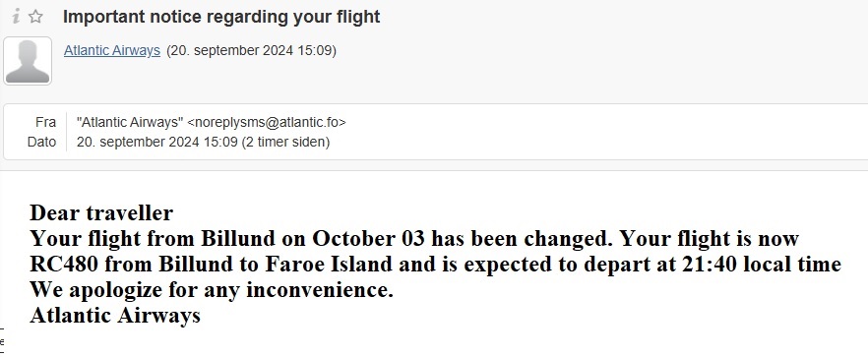Click the "Dear traveller" greeting line
Image resolution: width=868 pixels, height=357 pixels.
[101, 212]
